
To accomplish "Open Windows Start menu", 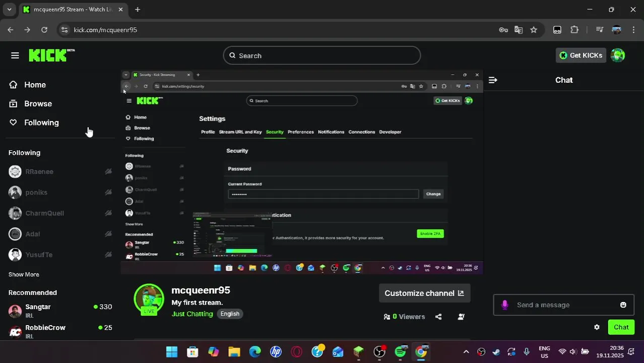I will point(171,351).
